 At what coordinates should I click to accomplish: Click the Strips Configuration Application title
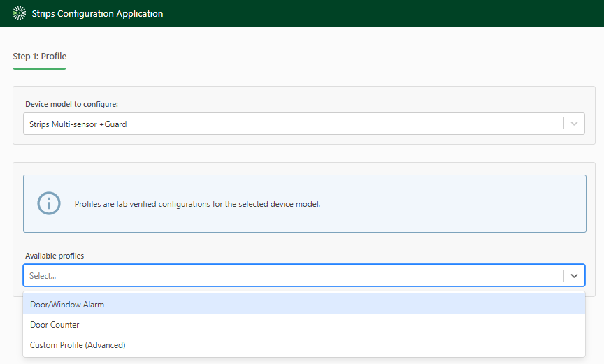[x=97, y=14]
